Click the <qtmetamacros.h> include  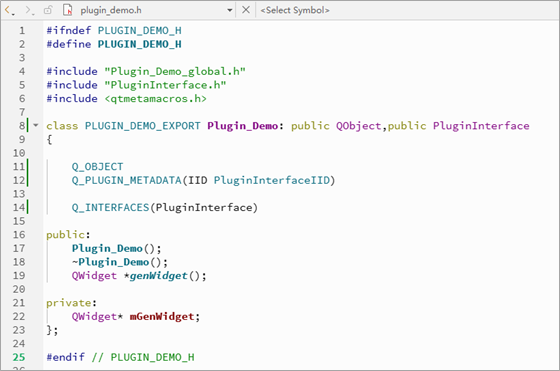[x=155, y=99]
